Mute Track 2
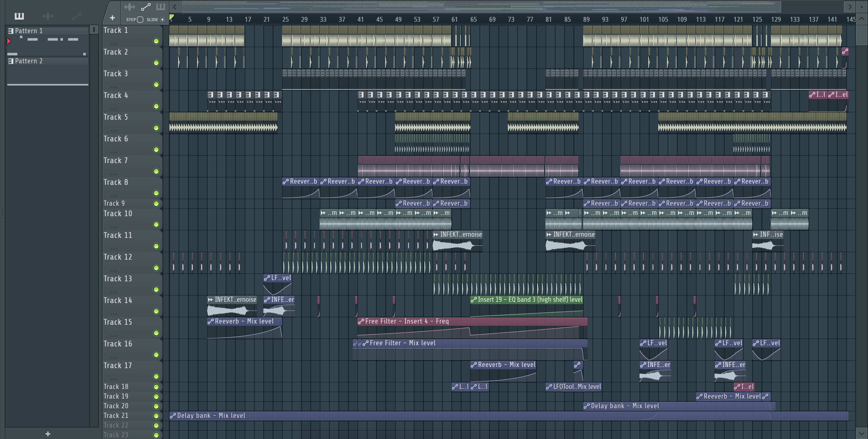 [156, 63]
